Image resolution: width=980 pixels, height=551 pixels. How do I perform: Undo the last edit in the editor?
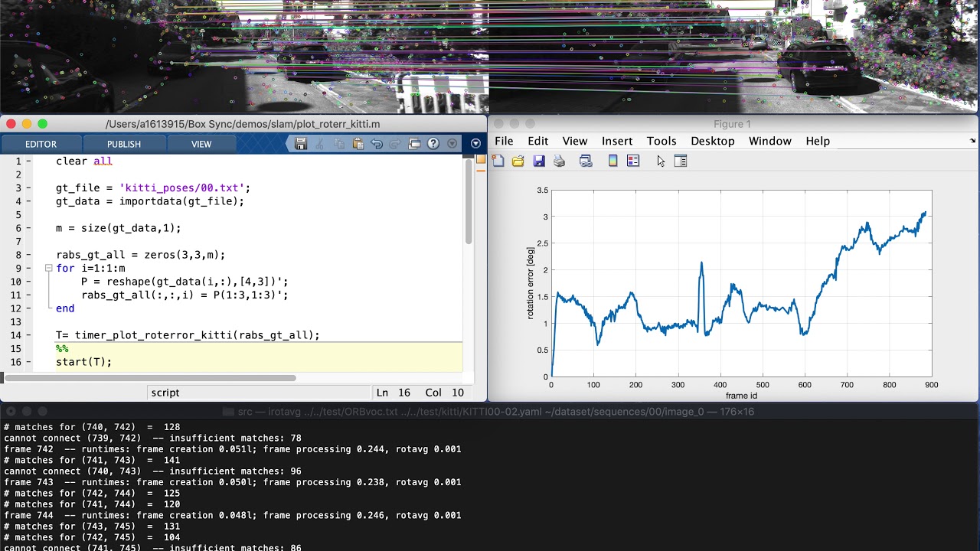(x=377, y=144)
